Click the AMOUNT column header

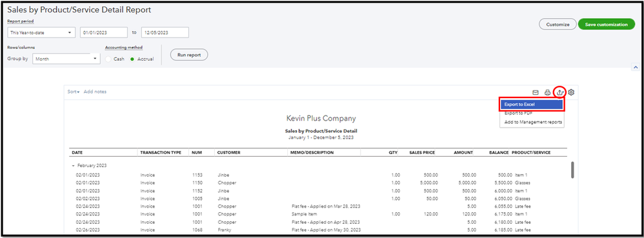tap(463, 153)
